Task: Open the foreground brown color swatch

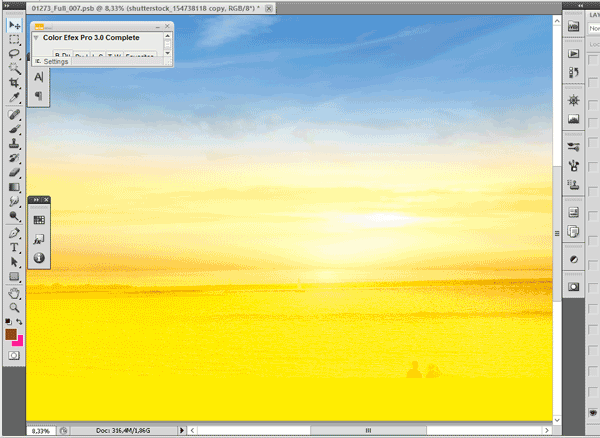Action: [11, 334]
